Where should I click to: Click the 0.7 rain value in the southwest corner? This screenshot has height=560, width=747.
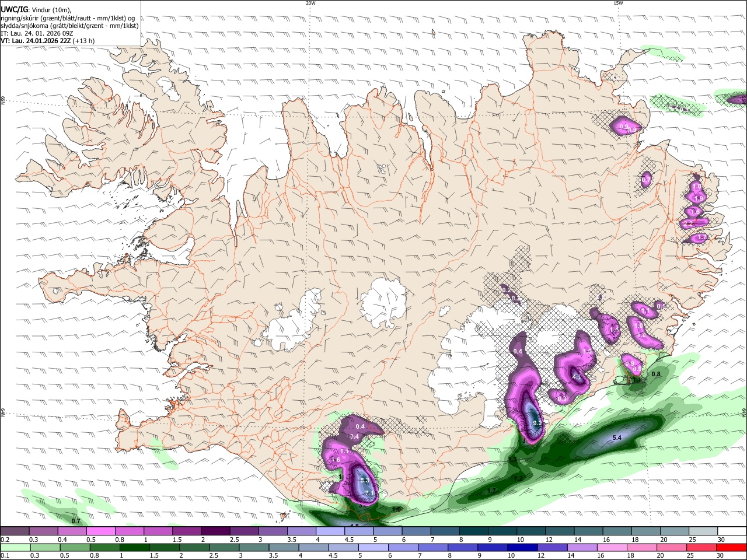coord(76,520)
